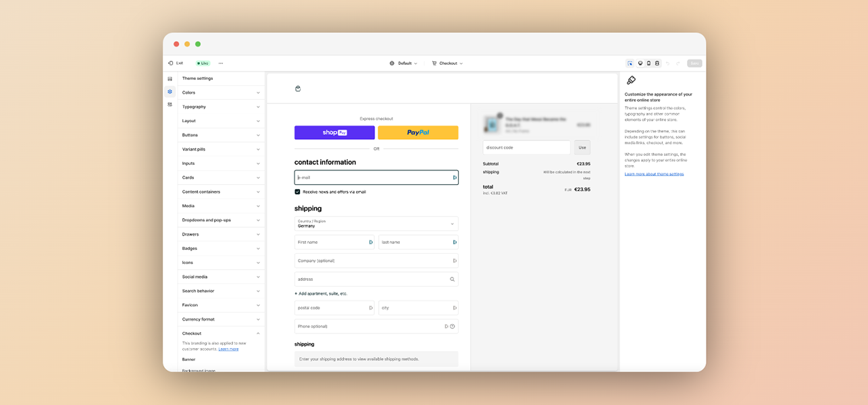Click autofill icon in First name field

(x=371, y=242)
